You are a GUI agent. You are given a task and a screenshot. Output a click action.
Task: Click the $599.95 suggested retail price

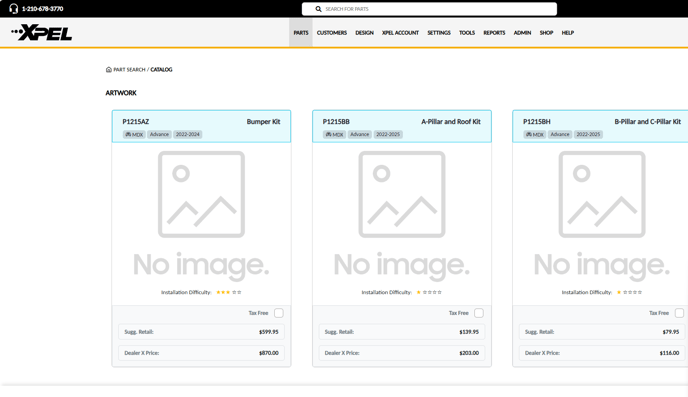pos(269,332)
